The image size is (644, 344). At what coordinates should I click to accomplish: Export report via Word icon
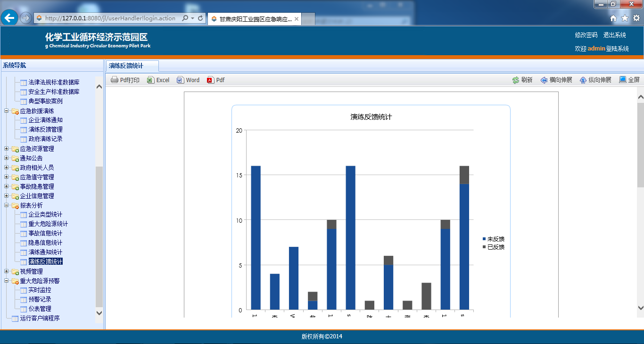pyautogui.click(x=180, y=80)
